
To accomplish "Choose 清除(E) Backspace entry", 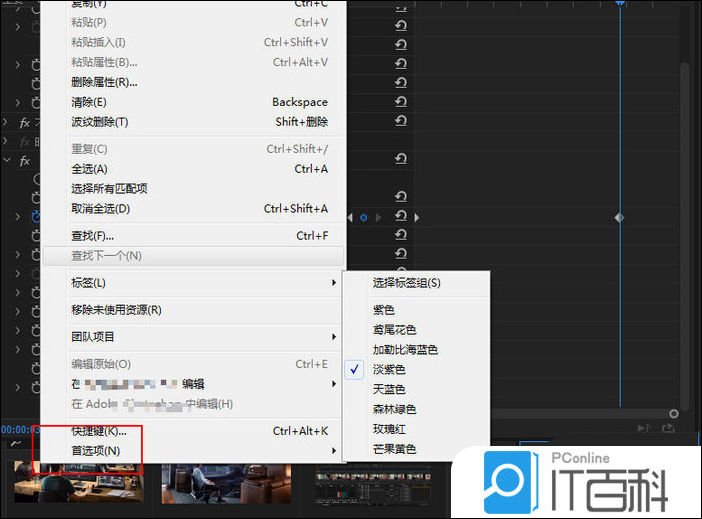I will [193, 102].
